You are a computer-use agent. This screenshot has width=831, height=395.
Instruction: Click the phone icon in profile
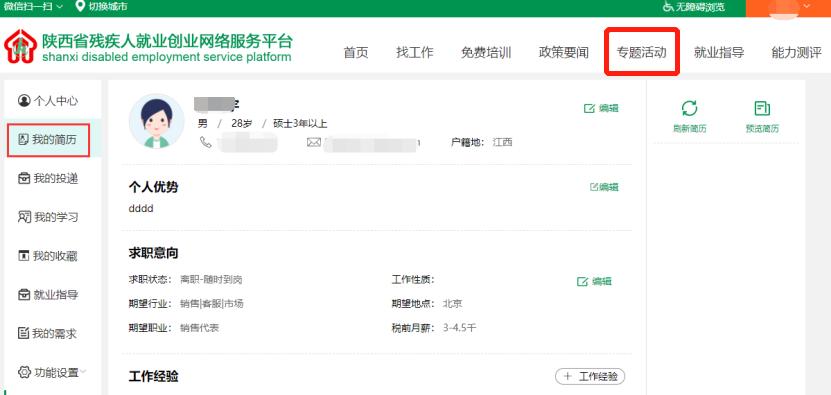coord(206,142)
